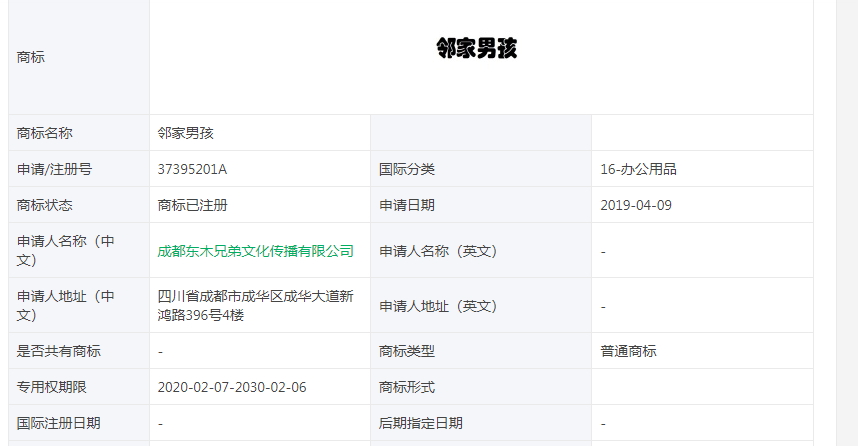
Task: Click the 申请人地址（中文） label
Action: click(65, 305)
